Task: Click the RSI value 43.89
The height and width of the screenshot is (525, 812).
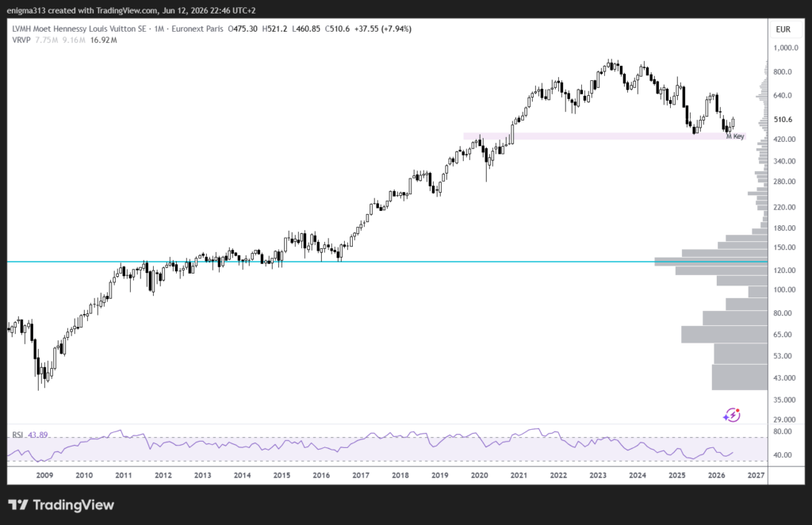Action: (37, 435)
